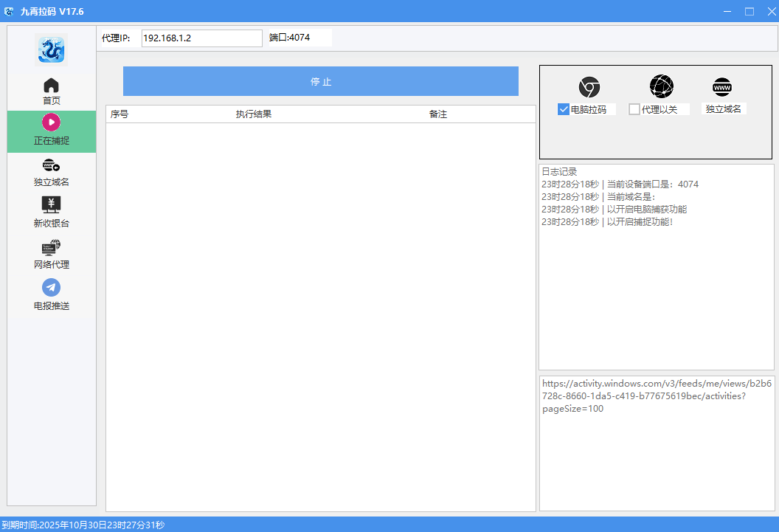The image size is (779, 532).
Task: Uncheck the 电脑拉码 checkbox
Action: (564, 109)
